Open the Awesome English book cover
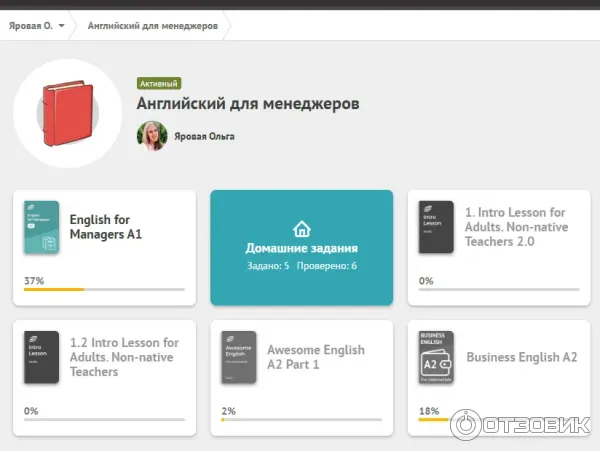This screenshot has height=451, width=600. click(x=239, y=357)
